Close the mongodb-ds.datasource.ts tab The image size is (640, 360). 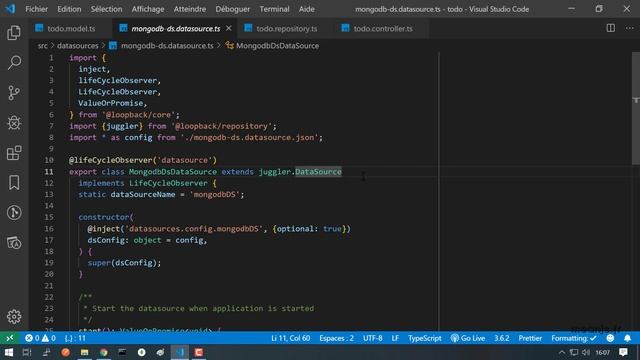(x=229, y=28)
